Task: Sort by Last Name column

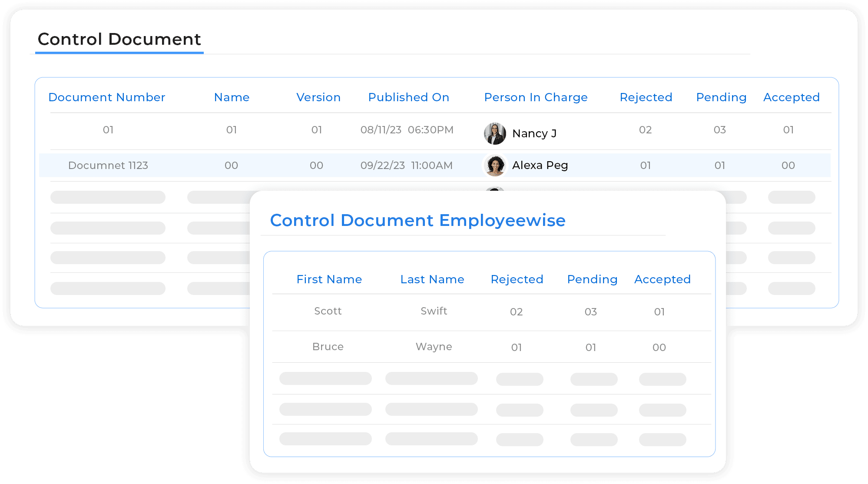Action: tap(432, 279)
